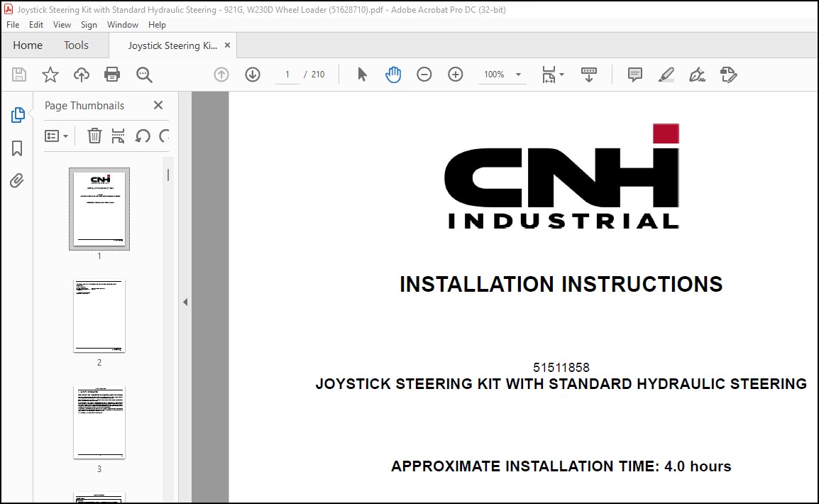Switch to the Tools tab
This screenshot has width=819, height=504.
coord(76,45)
